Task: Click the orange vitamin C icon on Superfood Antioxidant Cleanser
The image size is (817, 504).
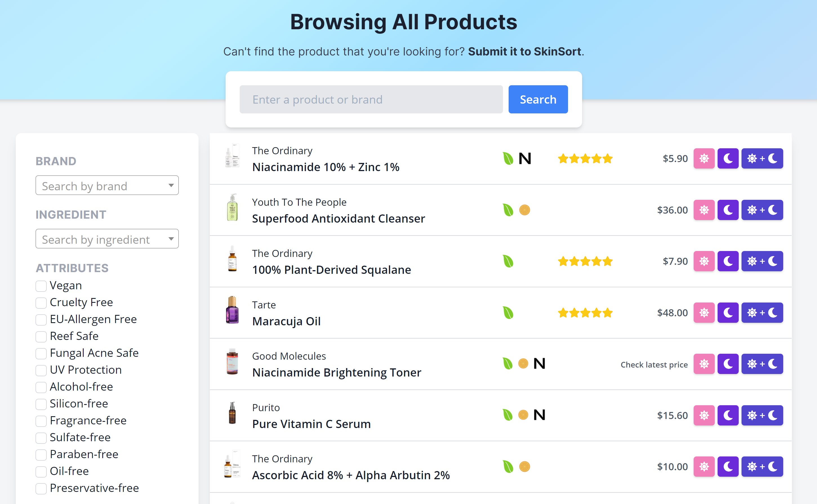Action: click(x=524, y=210)
